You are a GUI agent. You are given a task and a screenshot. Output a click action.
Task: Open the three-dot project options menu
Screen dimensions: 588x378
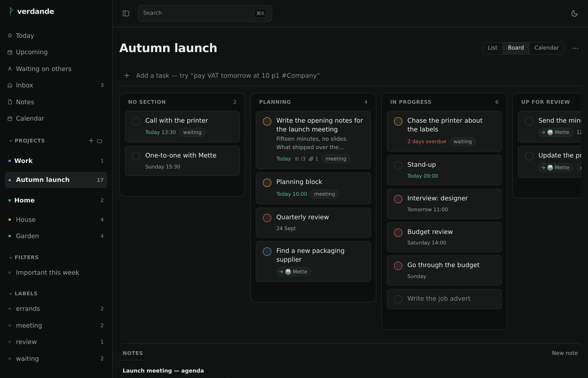click(x=575, y=48)
